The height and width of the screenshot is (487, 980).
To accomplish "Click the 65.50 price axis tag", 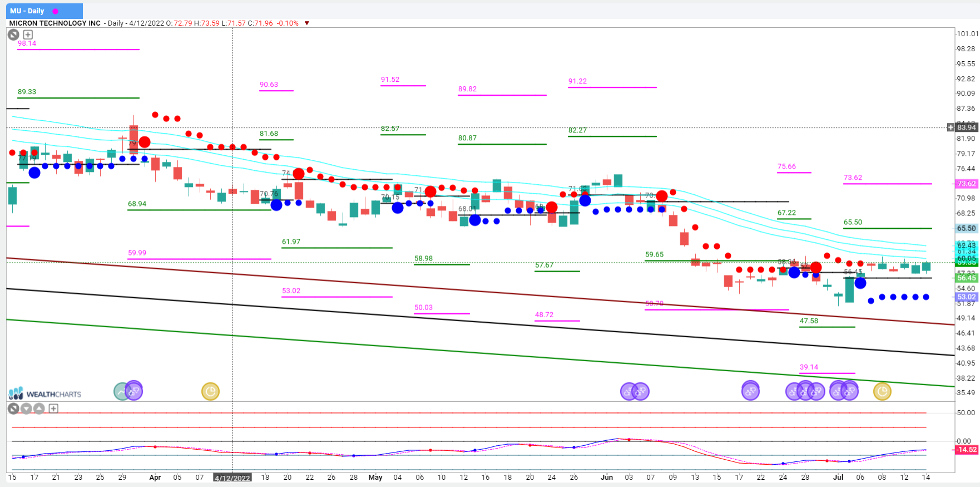I will tap(967, 228).
